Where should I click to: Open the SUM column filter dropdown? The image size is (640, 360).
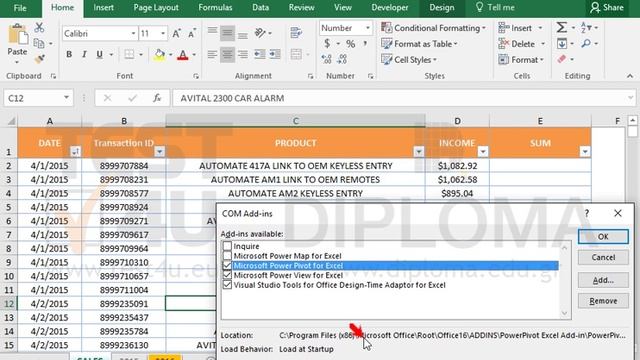(x=585, y=151)
